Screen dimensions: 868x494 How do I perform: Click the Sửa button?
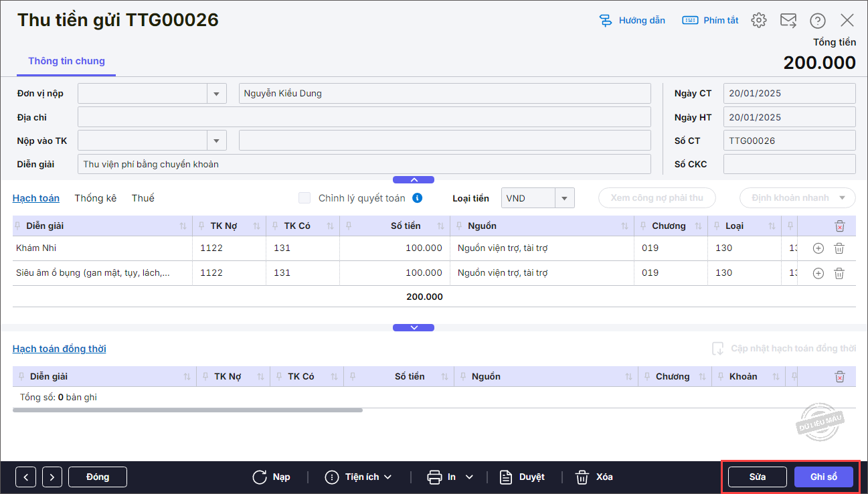(x=758, y=477)
